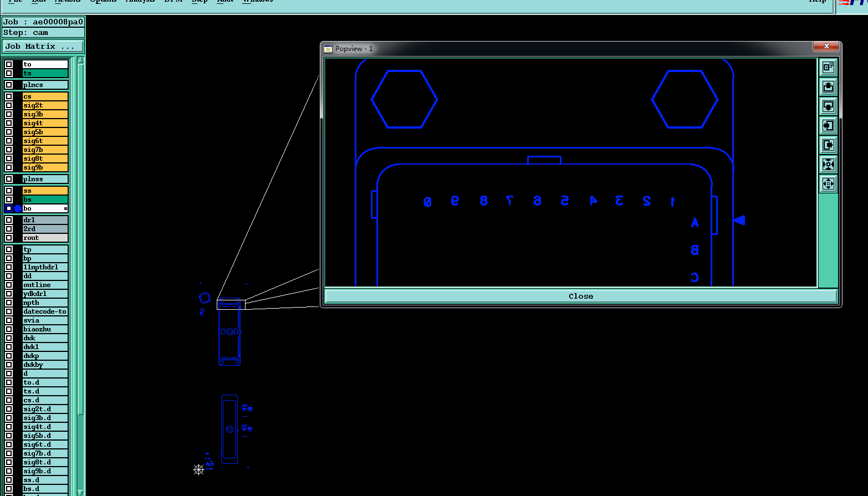The height and width of the screenshot is (496, 868).
Task: Click the Job : ae00008pa0 label
Action: (43, 22)
